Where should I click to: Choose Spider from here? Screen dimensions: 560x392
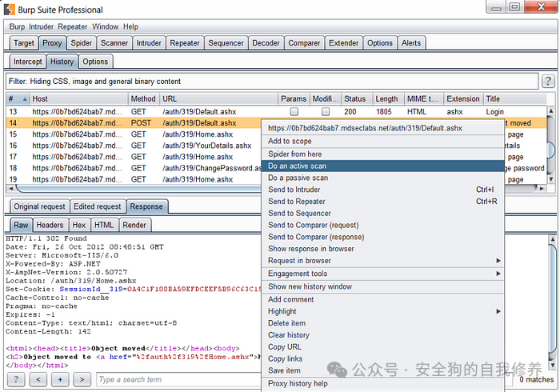pos(382,154)
